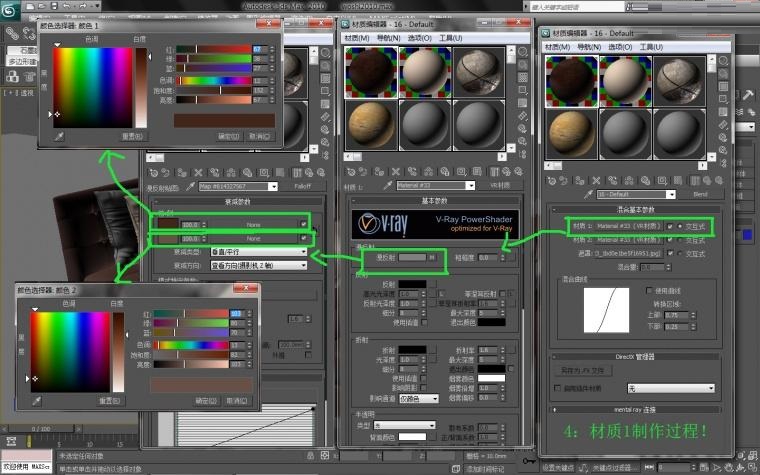Image resolution: width=760 pixels, height=475 pixels.
Task: Click Reset Map X icon in V-Ray editor
Action: coord(396,172)
